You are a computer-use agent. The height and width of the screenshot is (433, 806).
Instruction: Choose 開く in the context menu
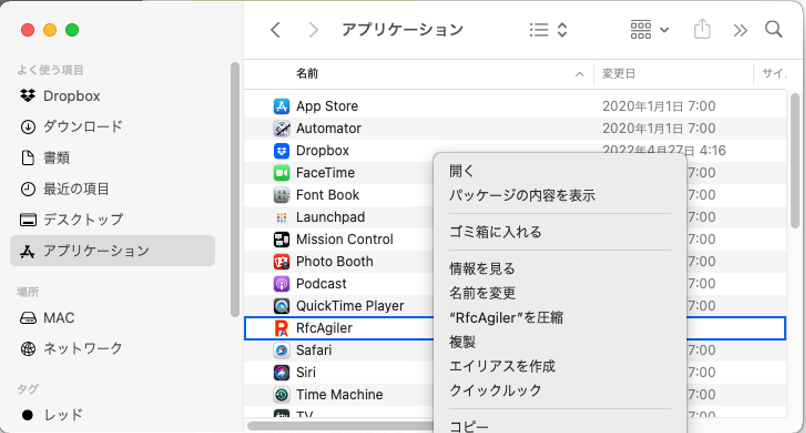click(560, 171)
